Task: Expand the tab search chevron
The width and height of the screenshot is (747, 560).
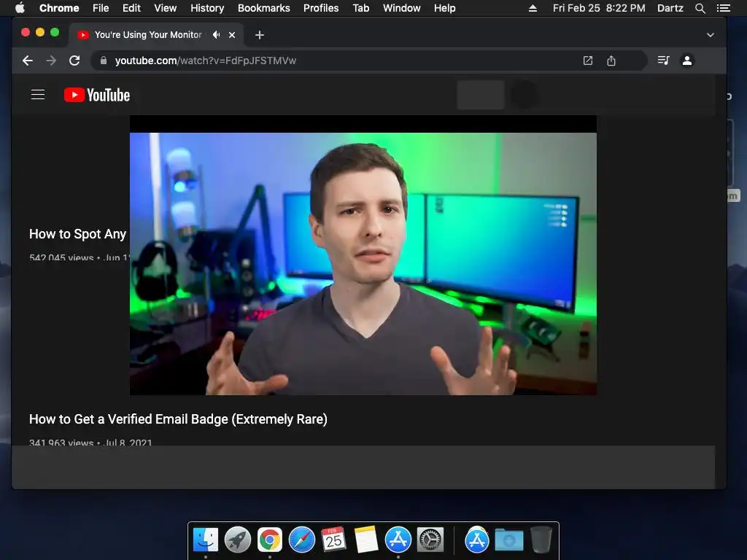Action: coord(711,35)
